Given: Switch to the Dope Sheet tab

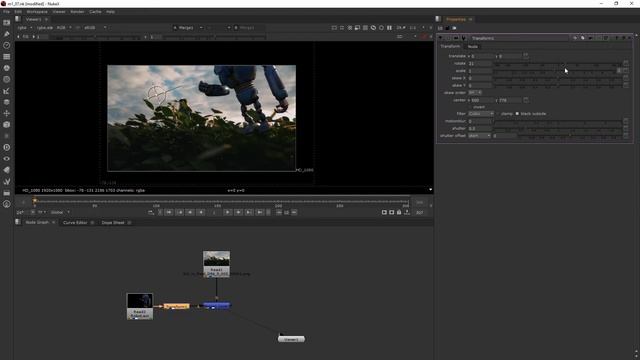Looking at the screenshot, I should pos(113,222).
